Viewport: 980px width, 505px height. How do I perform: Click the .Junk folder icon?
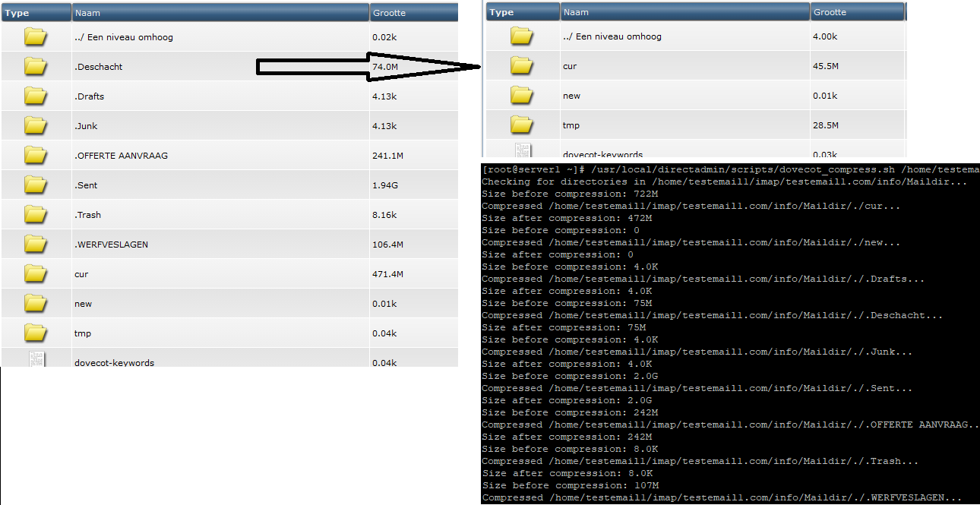tap(35, 125)
